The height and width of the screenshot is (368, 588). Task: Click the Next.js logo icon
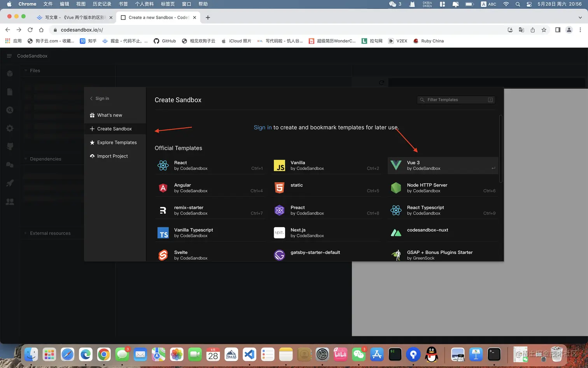click(279, 233)
